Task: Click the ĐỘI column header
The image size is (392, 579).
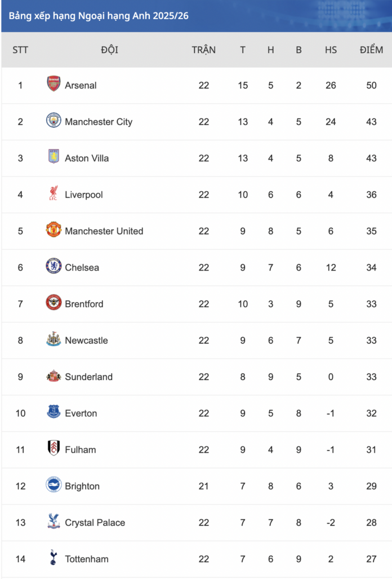Action: click(110, 50)
